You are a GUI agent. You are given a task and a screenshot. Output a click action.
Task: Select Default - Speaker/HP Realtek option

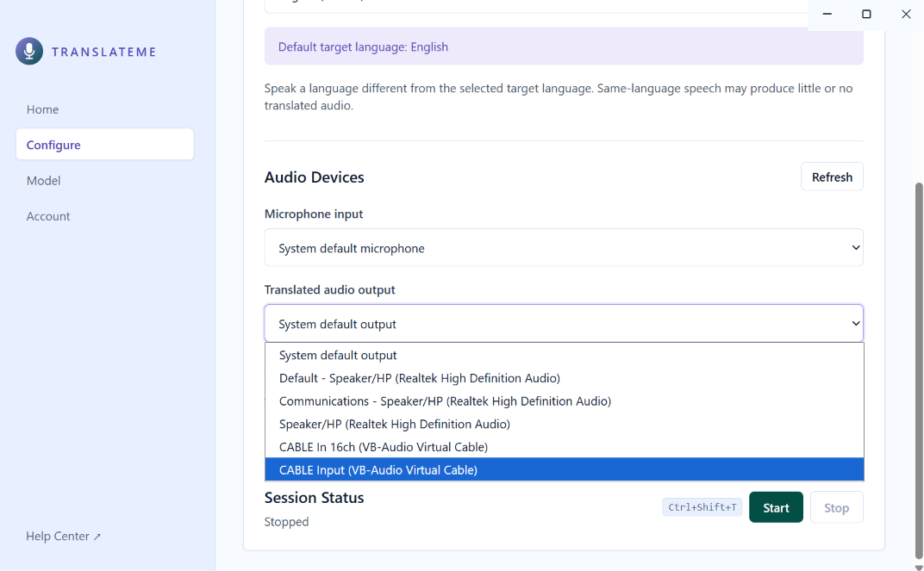564,378
